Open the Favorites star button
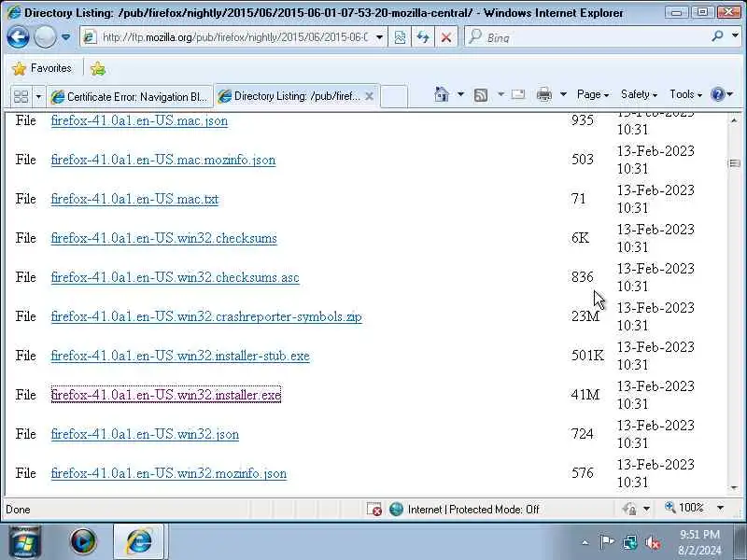The image size is (747, 560). click(x=41, y=68)
